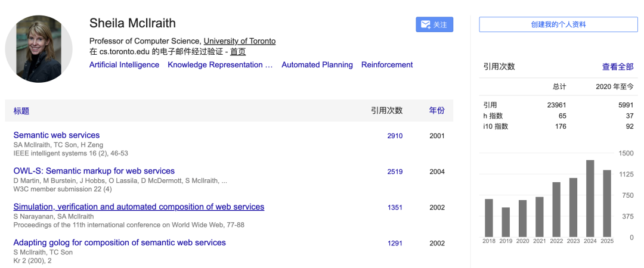This screenshot has height=268, width=644.
Task: Sort papers by the 年份 column header
Action: coord(436,111)
